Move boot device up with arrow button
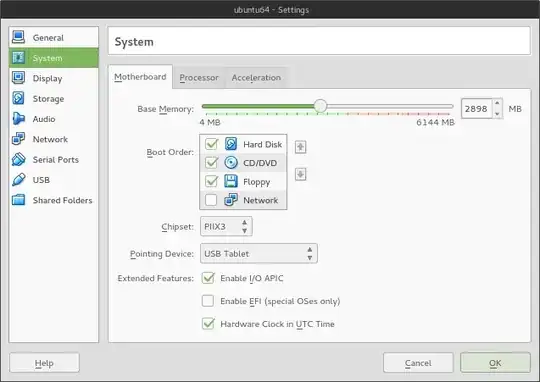This screenshot has height=382, width=540. tap(300, 147)
